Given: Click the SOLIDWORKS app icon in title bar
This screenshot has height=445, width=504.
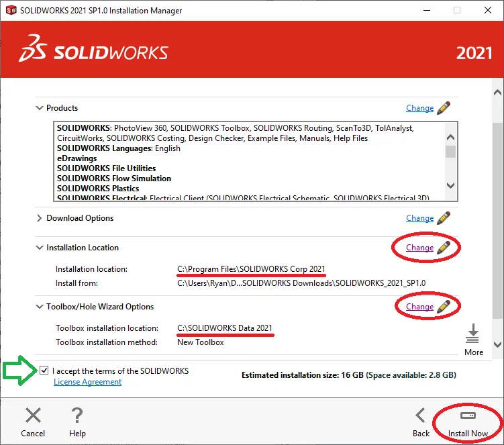Looking at the screenshot, I should point(11,10).
